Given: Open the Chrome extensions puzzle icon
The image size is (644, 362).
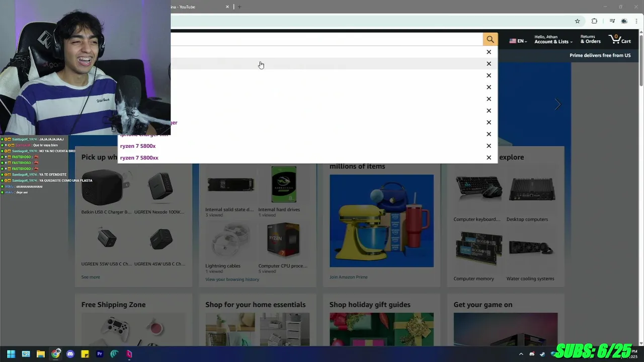Looking at the screenshot, I should [594, 21].
